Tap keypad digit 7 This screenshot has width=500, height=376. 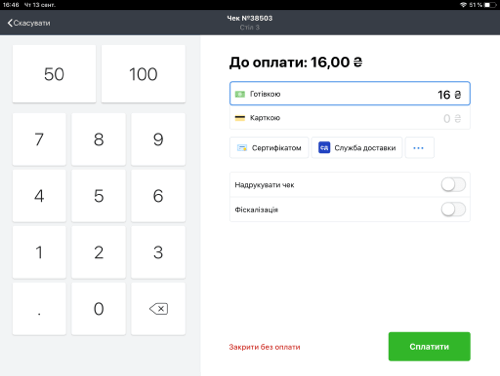click(39, 139)
